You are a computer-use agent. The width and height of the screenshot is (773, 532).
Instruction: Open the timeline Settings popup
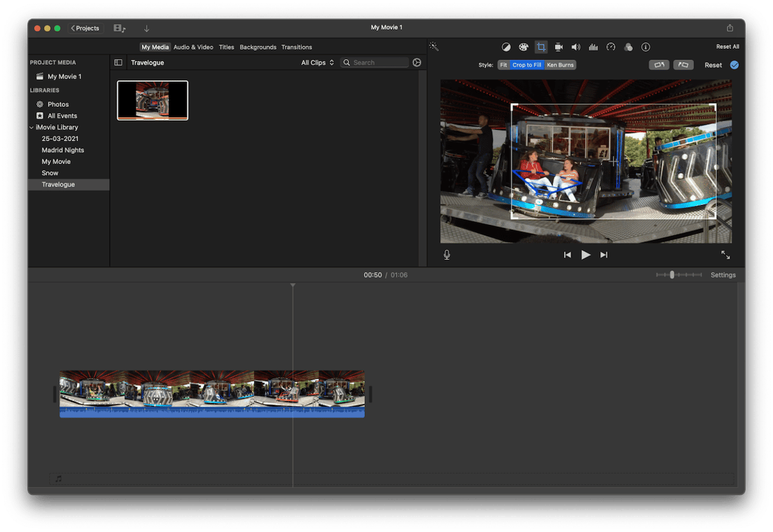coord(723,275)
